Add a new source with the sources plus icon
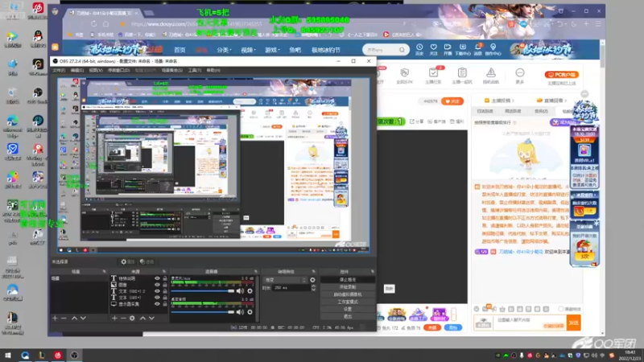The height and width of the screenshot is (362, 644). [114, 318]
